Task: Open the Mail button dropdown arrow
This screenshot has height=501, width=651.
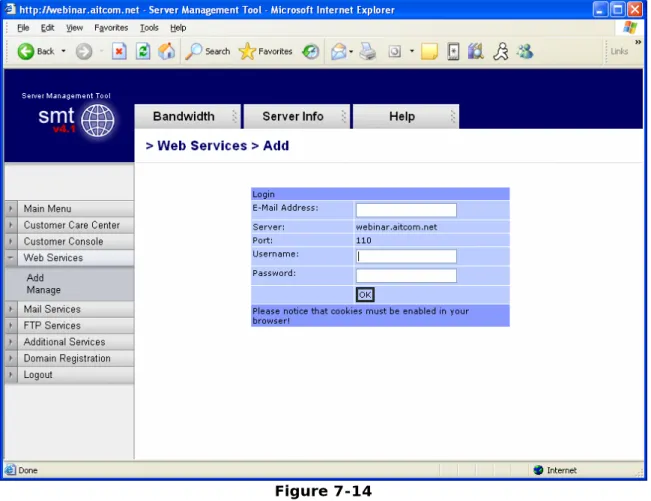Action: tap(351, 51)
